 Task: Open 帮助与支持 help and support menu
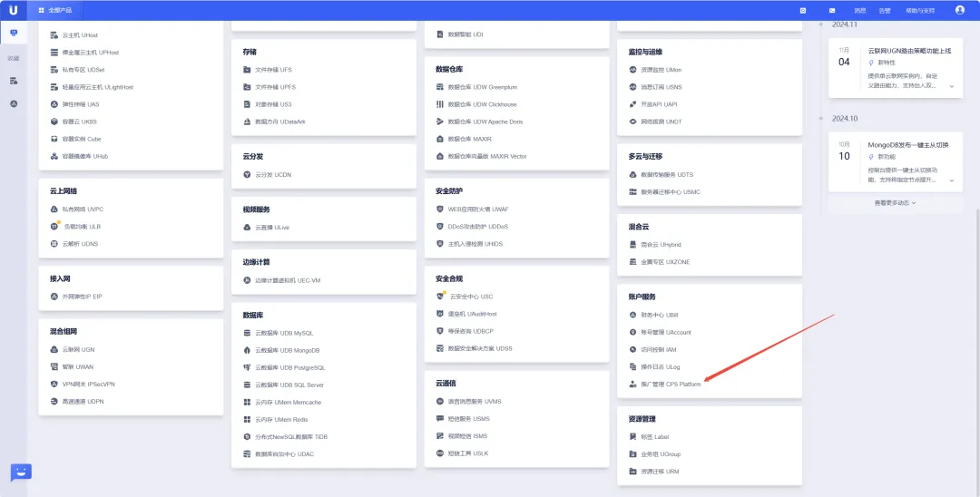pyautogui.click(x=919, y=10)
